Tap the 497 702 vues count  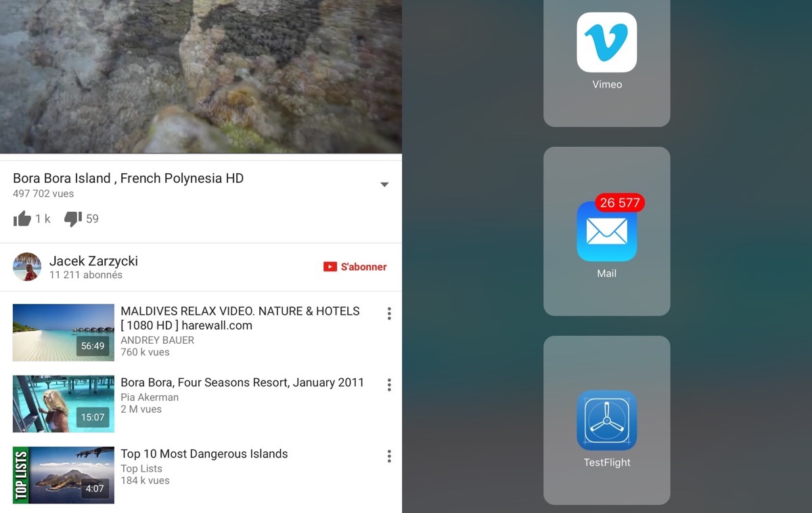click(43, 194)
